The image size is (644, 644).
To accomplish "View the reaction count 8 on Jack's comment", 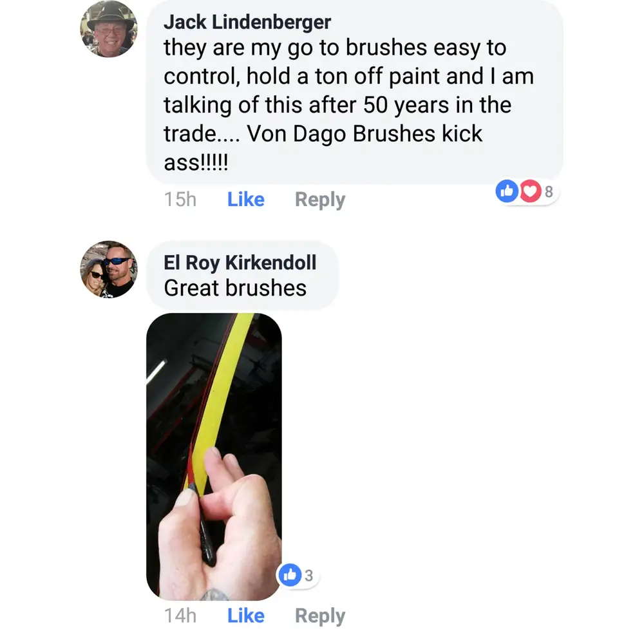I will click(x=549, y=192).
